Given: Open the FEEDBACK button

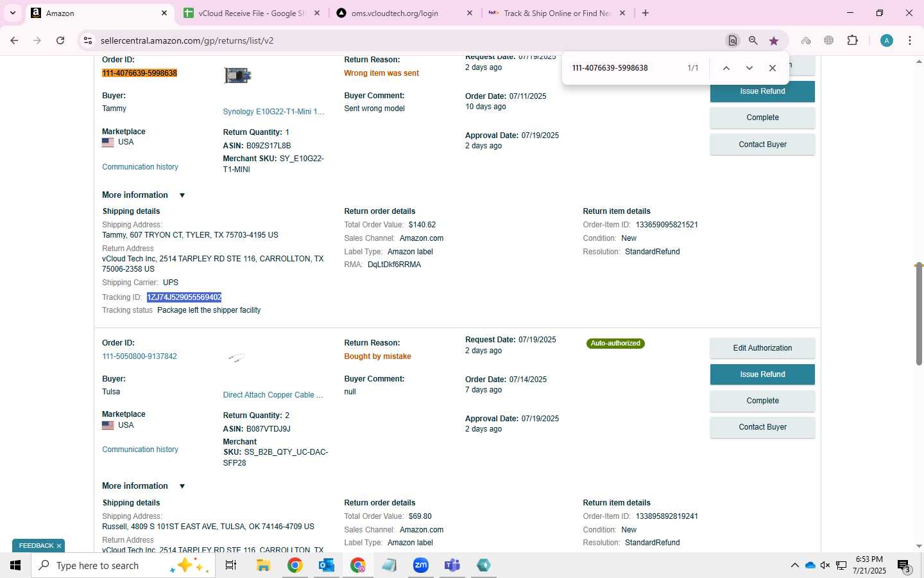Looking at the screenshot, I should [x=36, y=546].
